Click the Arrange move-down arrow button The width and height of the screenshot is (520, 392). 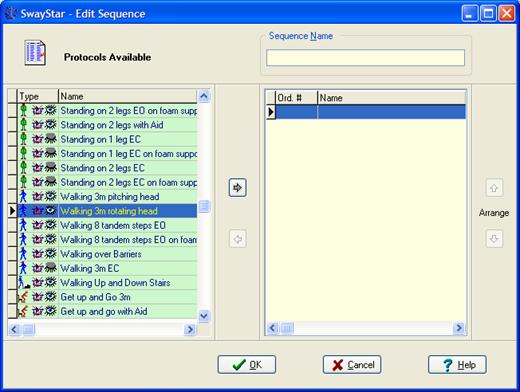(x=494, y=239)
